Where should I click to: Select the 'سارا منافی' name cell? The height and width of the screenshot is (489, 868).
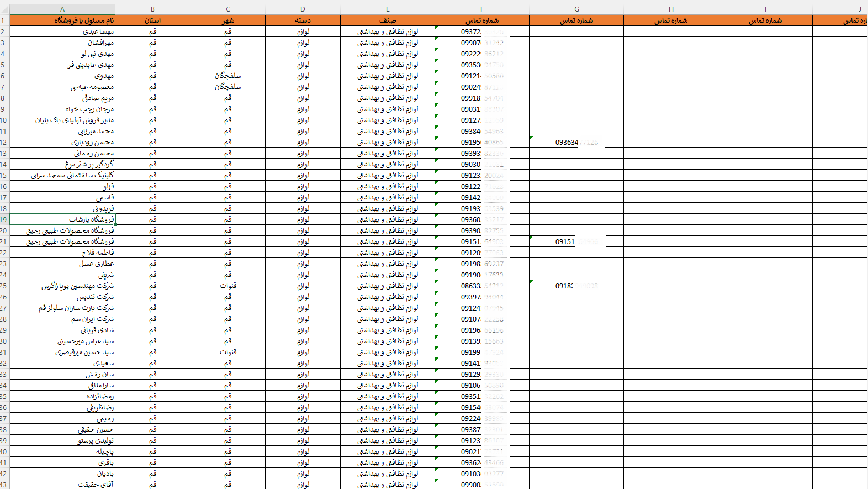click(x=62, y=385)
